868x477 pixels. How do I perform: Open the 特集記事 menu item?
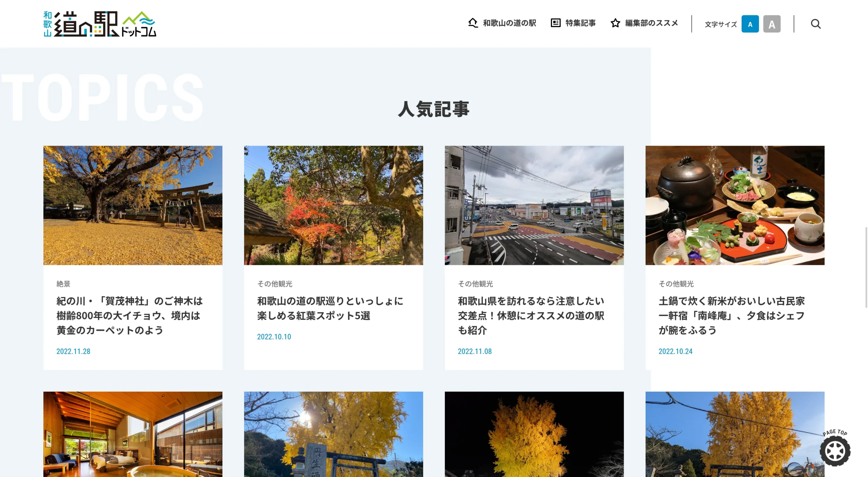[580, 23]
